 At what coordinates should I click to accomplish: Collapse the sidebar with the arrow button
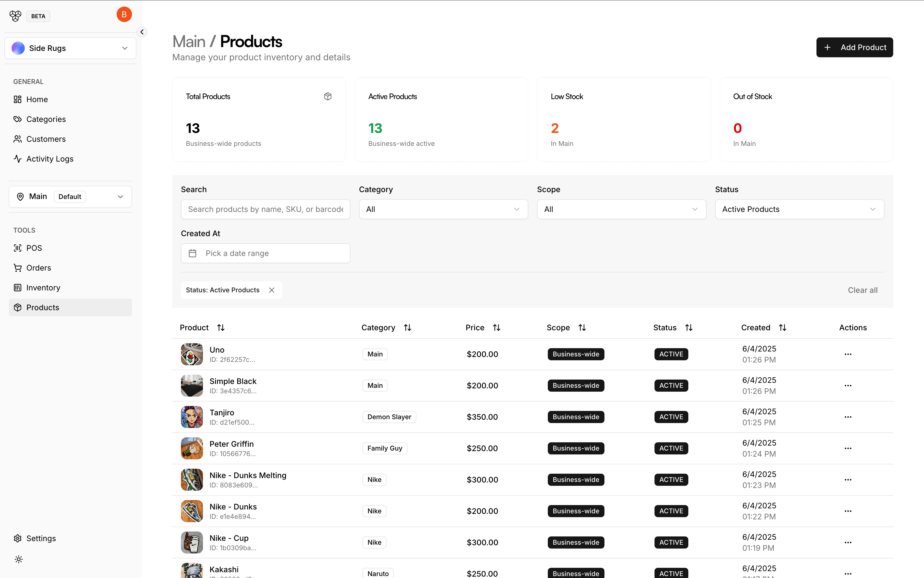tap(142, 32)
